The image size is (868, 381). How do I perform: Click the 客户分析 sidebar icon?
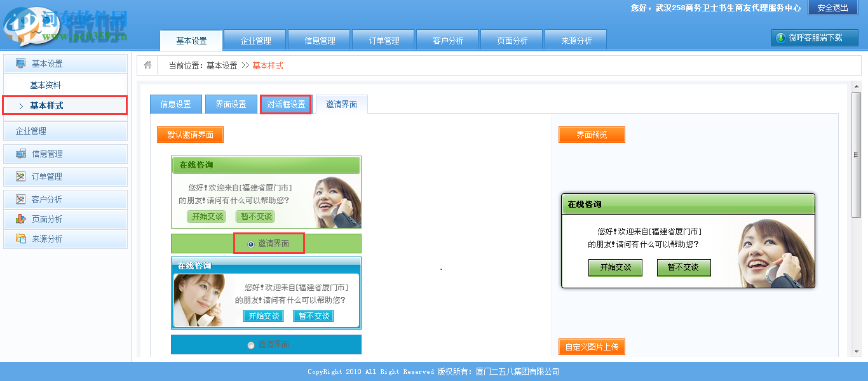[x=21, y=199]
